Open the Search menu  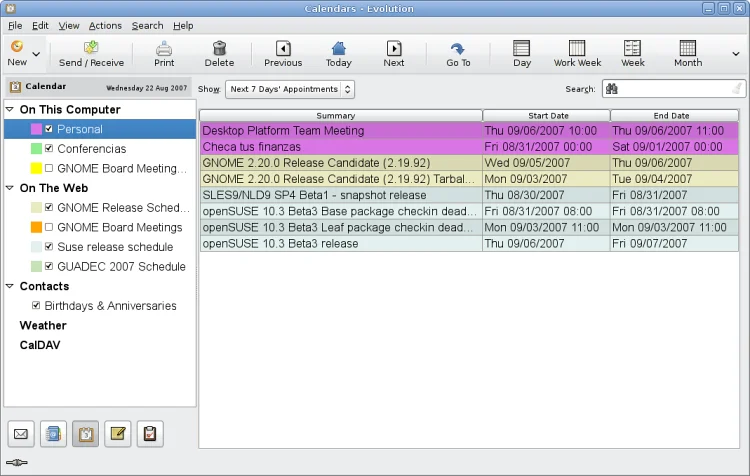147,25
